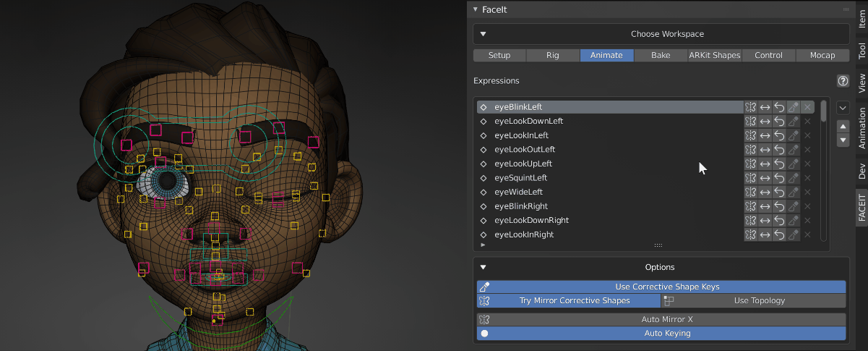Open the expressions list specials dropdown arrow
Image resolution: width=868 pixels, height=351 pixels.
coord(842,108)
